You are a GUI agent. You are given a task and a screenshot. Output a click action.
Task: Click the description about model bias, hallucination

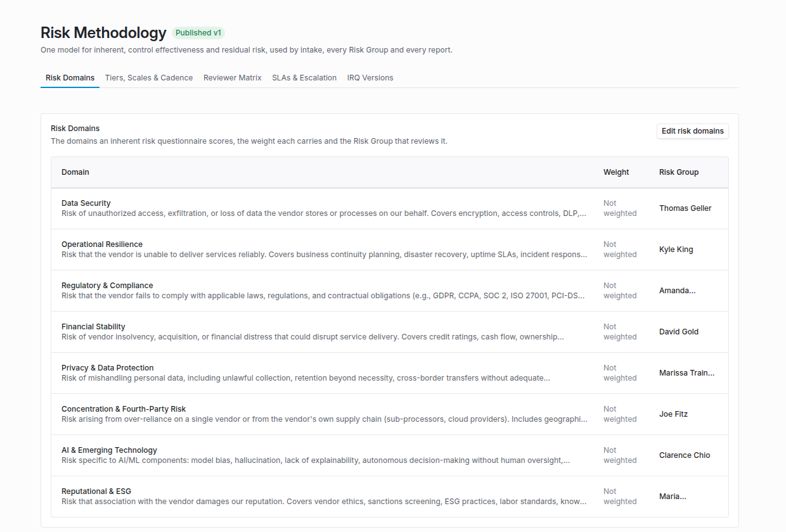coord(316,460)
